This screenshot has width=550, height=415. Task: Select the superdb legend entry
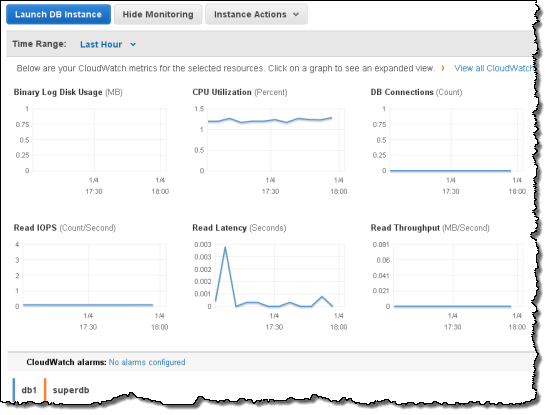71,390
